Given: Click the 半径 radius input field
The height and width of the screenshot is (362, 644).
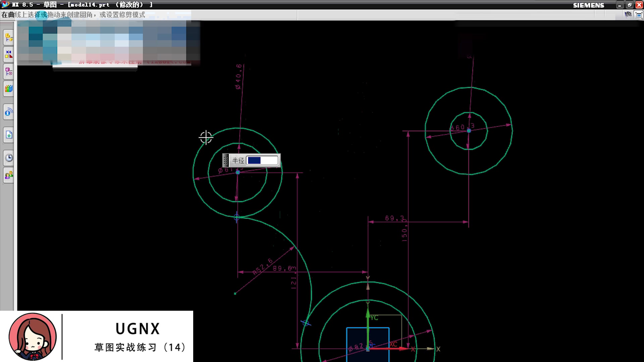Looking at the screenshot, I should (x=262, y=161).
